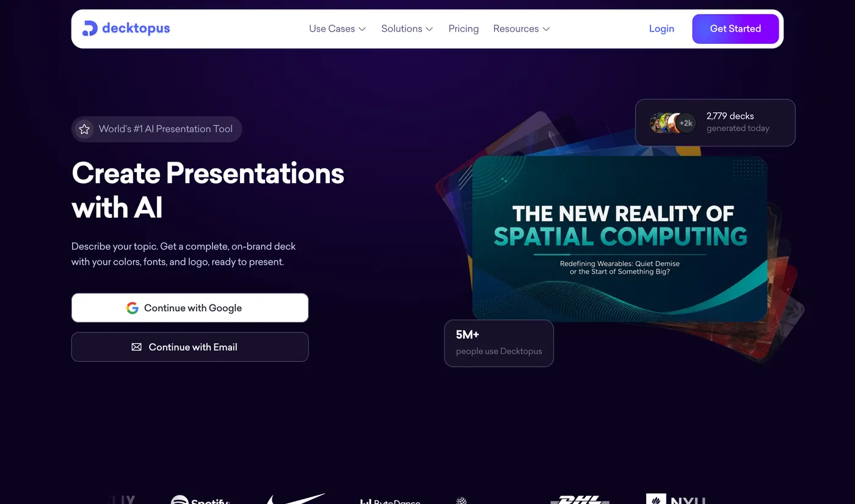Go to the Pricing page

(x=464, y=29)
